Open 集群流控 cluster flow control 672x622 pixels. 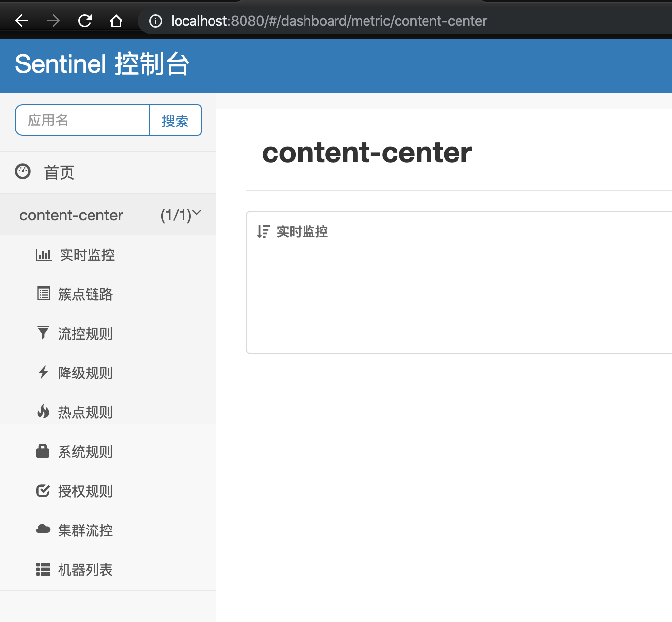click(x=85, y=530)
